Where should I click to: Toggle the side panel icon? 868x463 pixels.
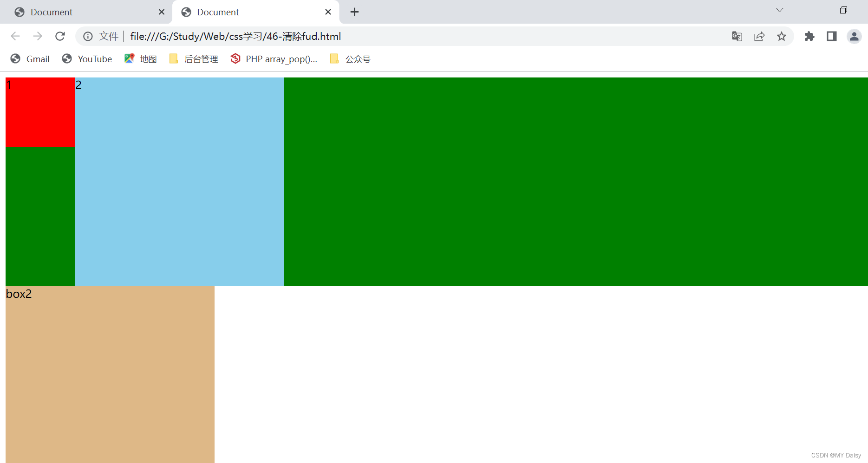(832, 36)
